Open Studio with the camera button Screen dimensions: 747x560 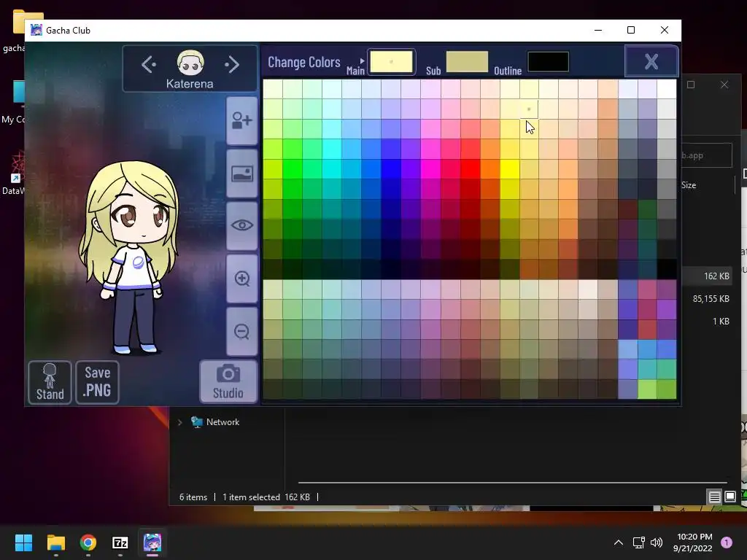pos(228,381)
